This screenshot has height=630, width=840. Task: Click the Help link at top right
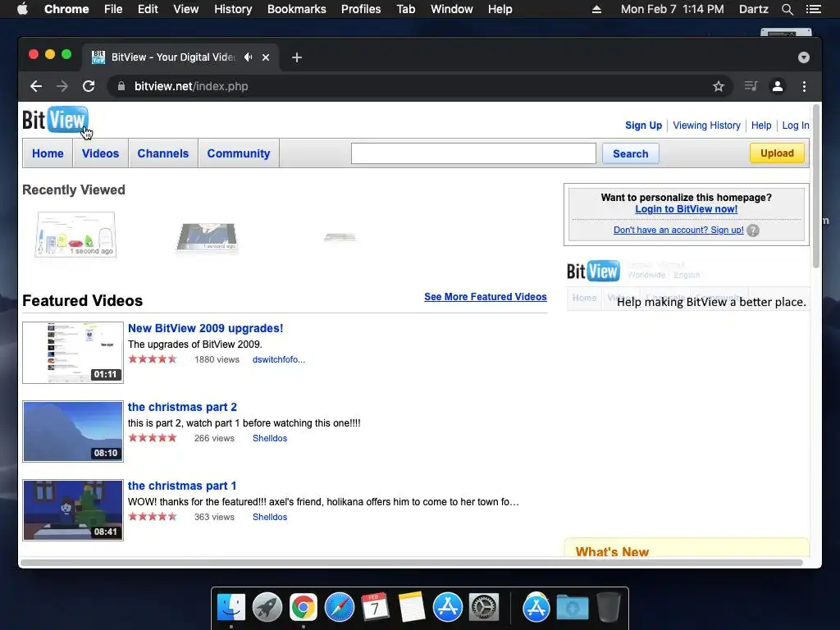coord(761,126)
